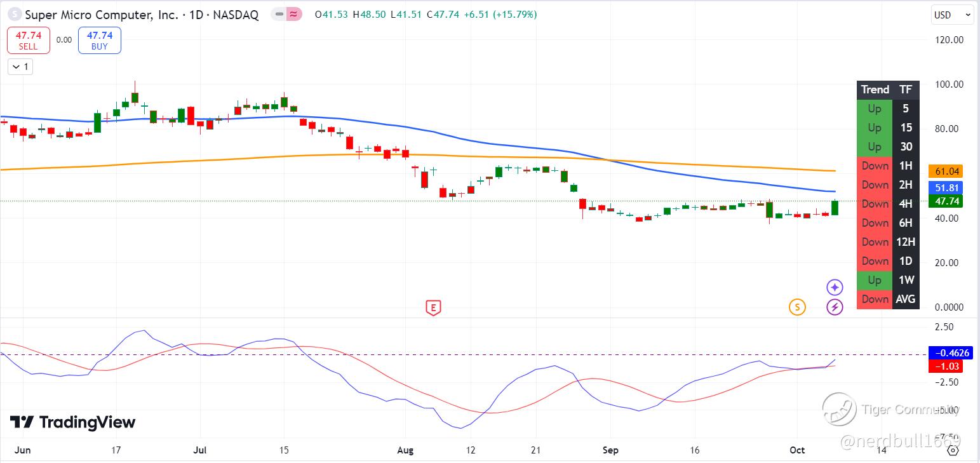Click the blue 51.81 price label
Viewport: 980px width, 463px height.
pyautogui.click(x=946, y=188)
